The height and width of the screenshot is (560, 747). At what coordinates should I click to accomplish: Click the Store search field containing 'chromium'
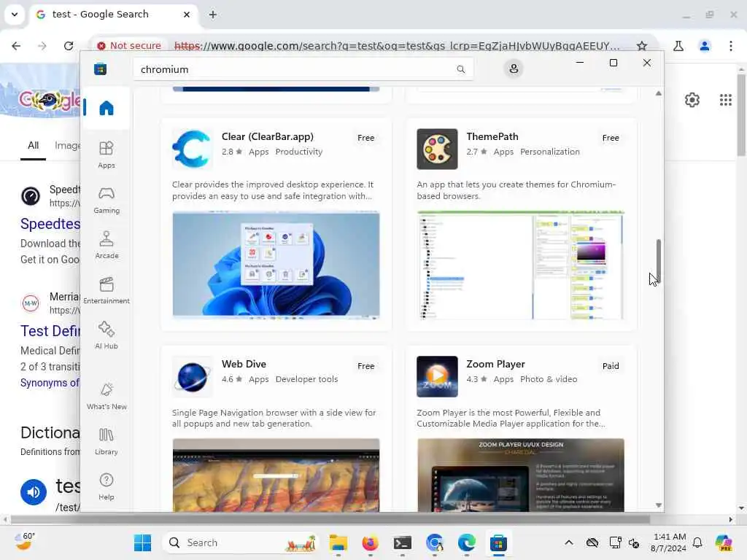click(303, 69)
